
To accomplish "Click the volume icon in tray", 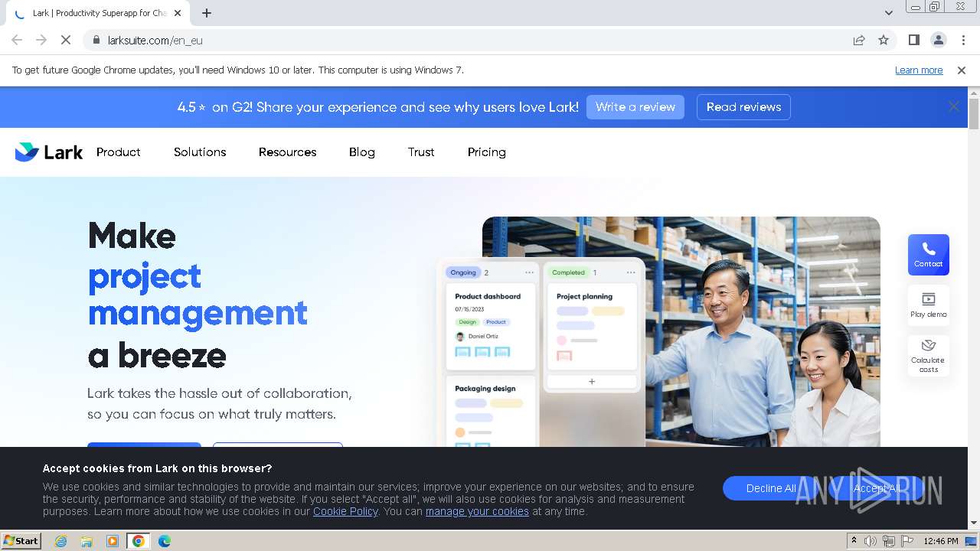I will pos(871,541).
